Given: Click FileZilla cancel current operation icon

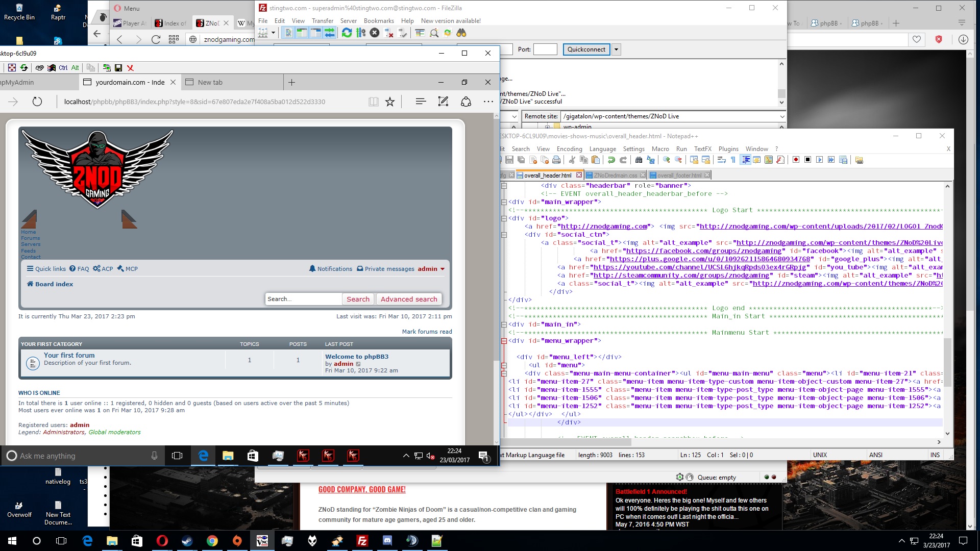Looking at the screenshot, I should click(x=375, y=33).
